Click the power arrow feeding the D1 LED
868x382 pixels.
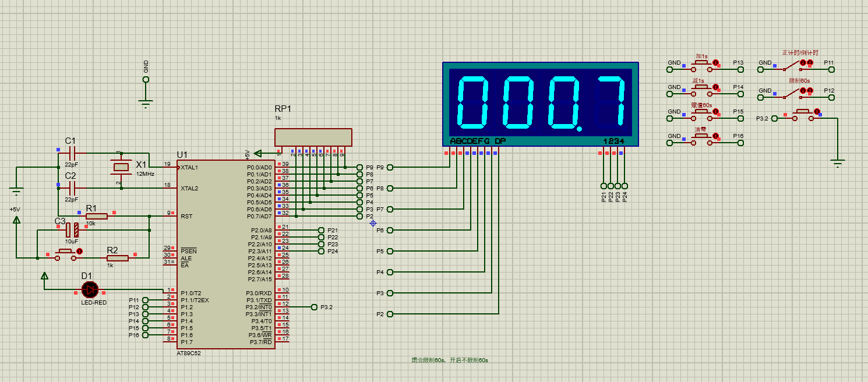point(44,276)
